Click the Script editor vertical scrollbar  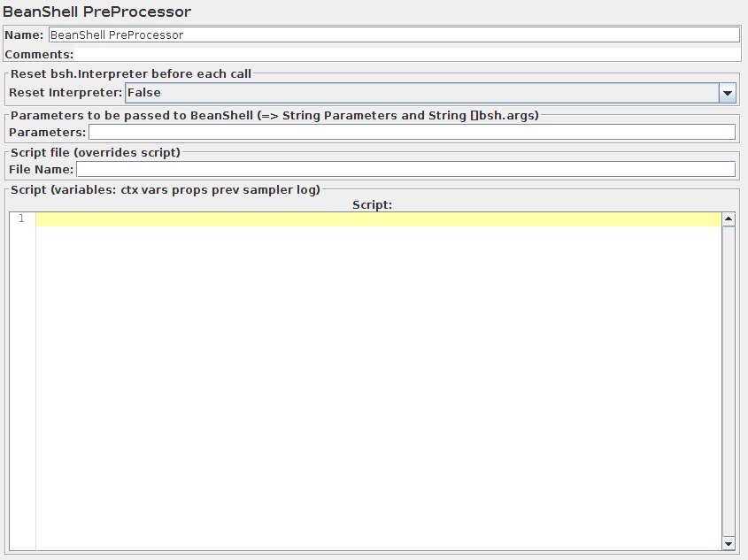(x=729, y=380)
